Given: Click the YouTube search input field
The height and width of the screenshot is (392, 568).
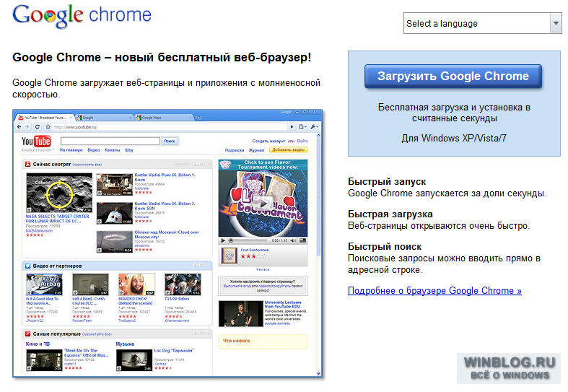Looking at the screenshot, I should [x=110, y=141].
